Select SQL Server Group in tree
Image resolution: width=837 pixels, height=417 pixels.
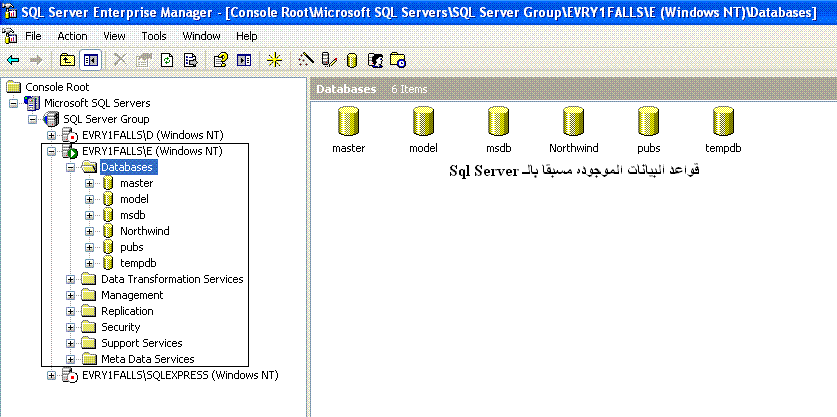point(106,119)
